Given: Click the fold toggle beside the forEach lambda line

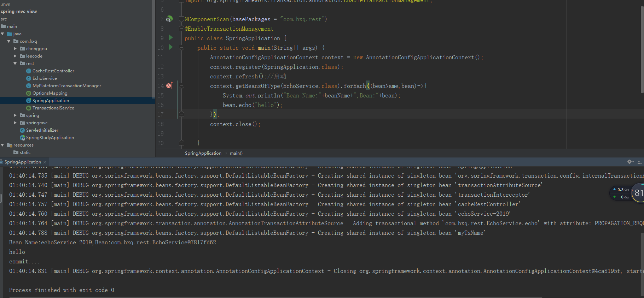Looking at the screenshot, I should click(181, 86).
